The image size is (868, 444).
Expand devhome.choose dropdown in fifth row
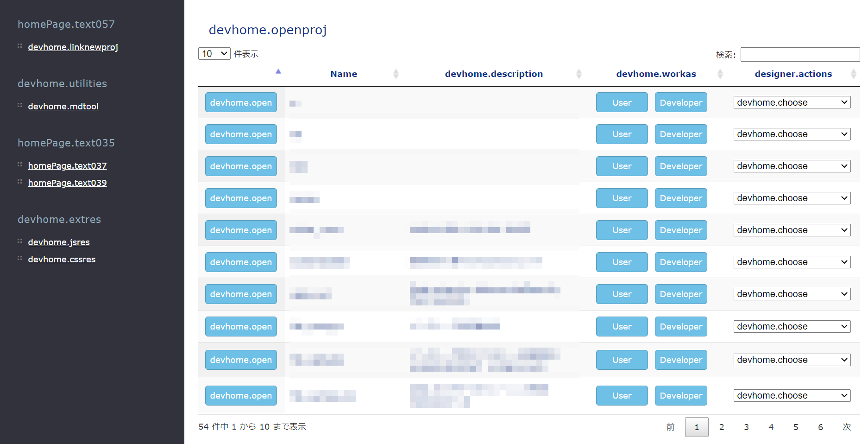point(792,230)
